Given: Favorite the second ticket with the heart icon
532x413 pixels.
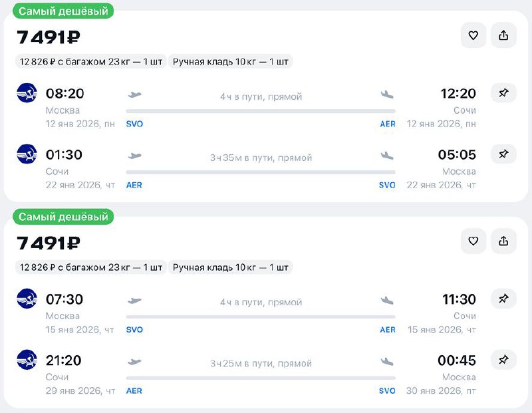Looking at the screenshot, I should pyautogui.click(x=473, y=241).
